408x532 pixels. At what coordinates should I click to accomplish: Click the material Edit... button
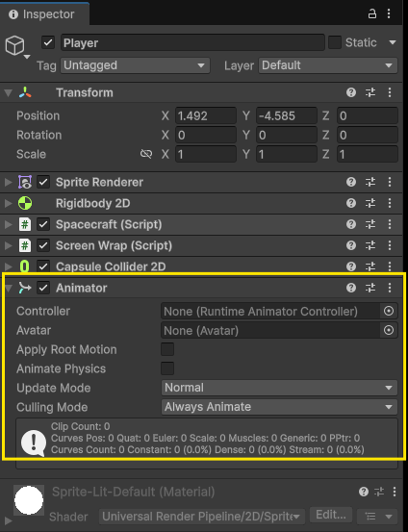coord(331,515)
